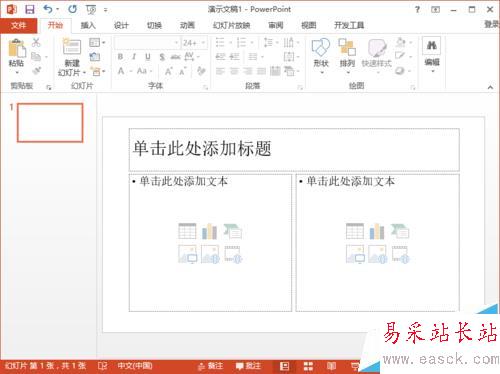The width and height of the screenshot is (500, 374).
Task: Open the Line Spacing dropdown
Action: [x=271, y=43]
